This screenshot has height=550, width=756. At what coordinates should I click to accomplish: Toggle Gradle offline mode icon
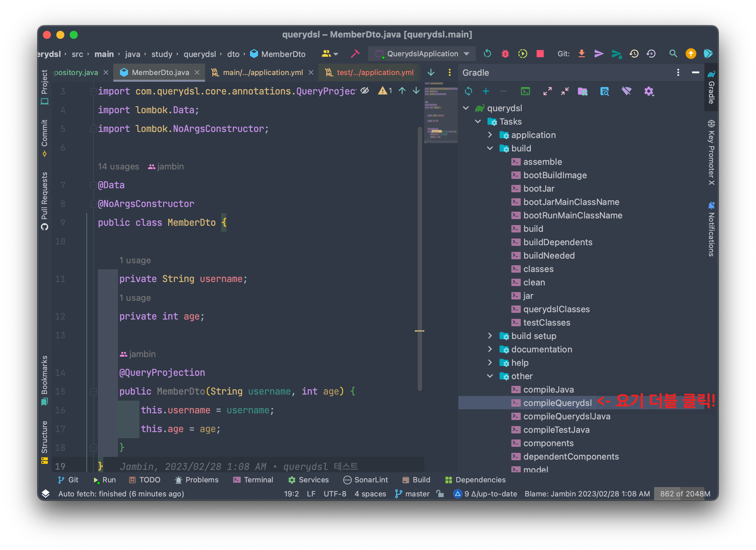626,91
